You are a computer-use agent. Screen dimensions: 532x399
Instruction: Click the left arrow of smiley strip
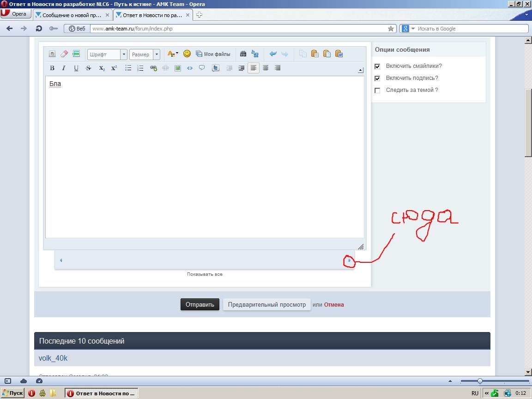[x=61, y=260]
